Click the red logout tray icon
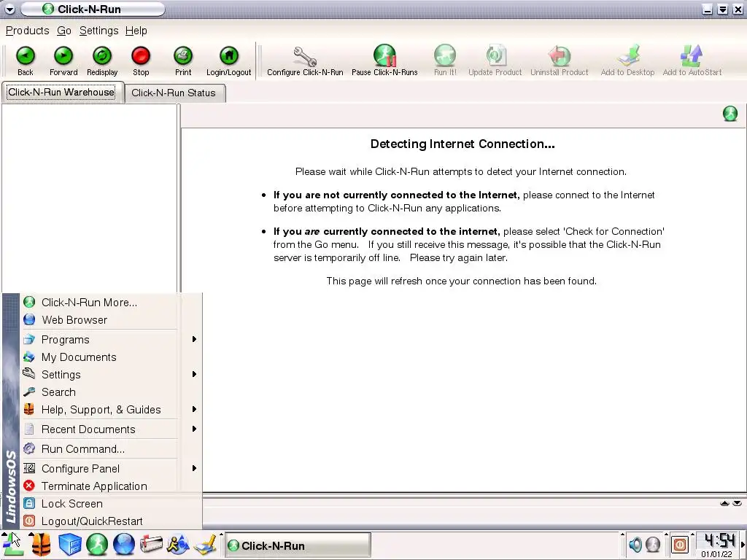747x560 pixels. tap(680, 545)
